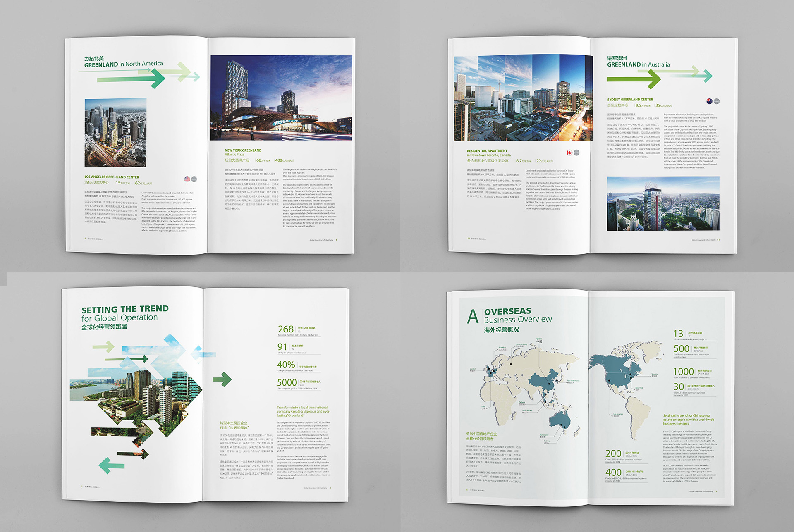The width and height of the screenshot is (794, 532).
Task: Click the 'OVERSEAS' heading
Action: point(508,311)
